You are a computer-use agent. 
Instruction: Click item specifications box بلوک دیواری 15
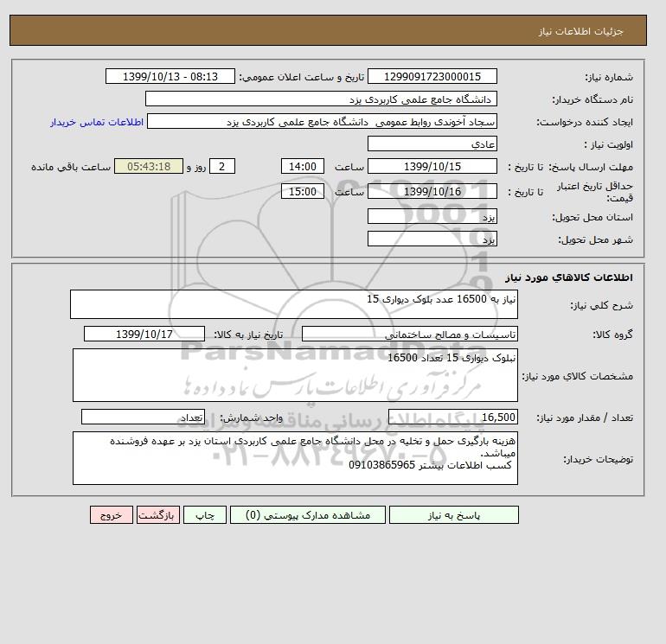point(295,375)
